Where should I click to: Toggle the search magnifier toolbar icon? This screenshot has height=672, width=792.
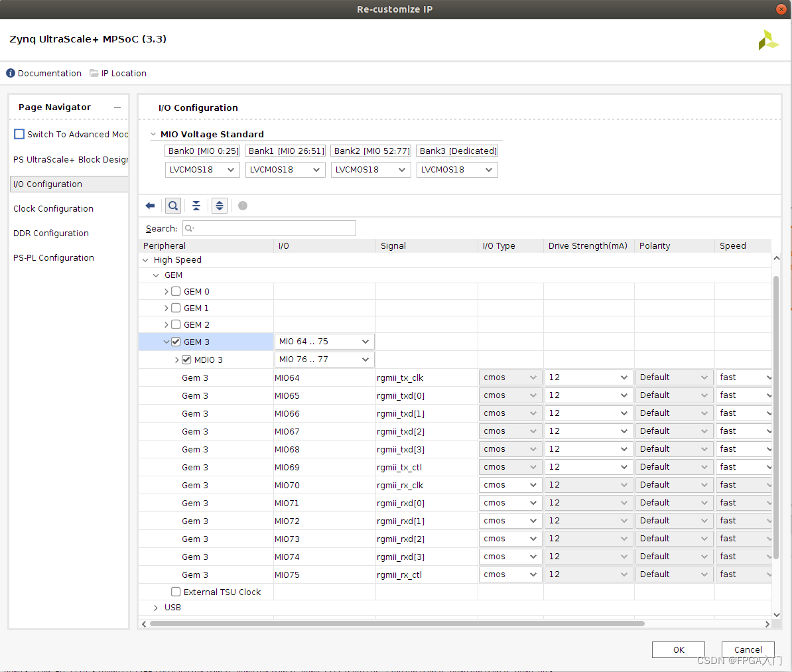(173, 206)
